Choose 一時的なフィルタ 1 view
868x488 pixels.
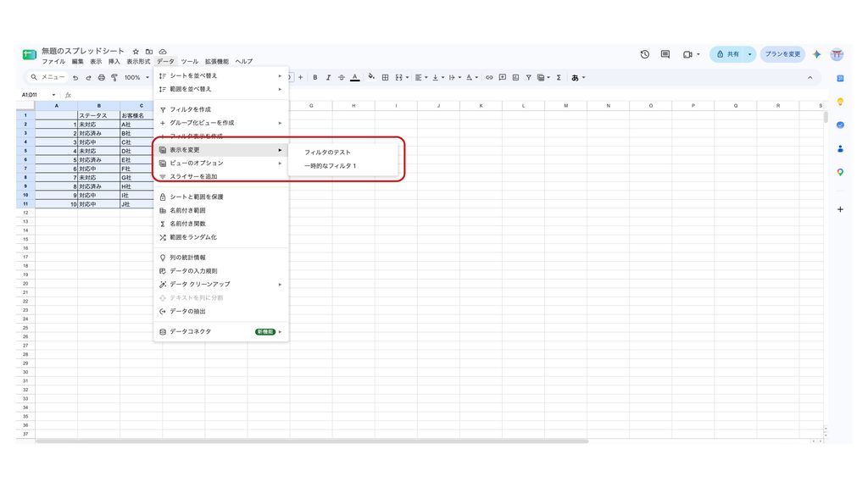(330, 166)
